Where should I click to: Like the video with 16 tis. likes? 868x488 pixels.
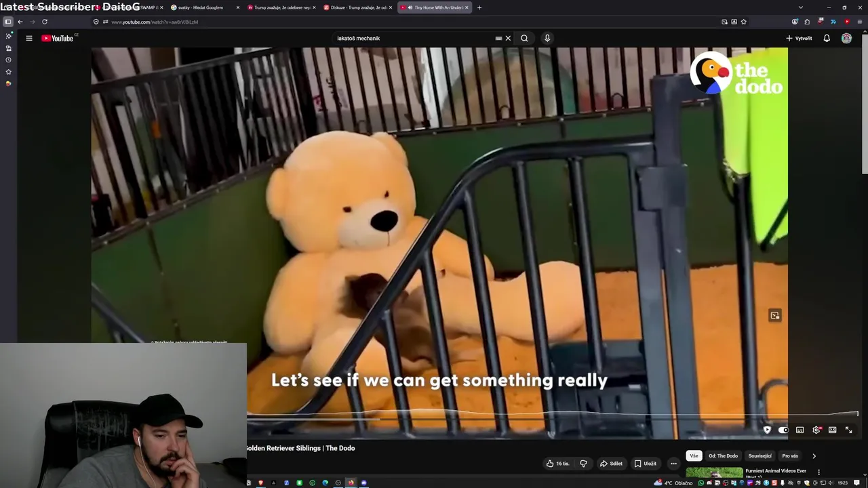tap(558, 464)
